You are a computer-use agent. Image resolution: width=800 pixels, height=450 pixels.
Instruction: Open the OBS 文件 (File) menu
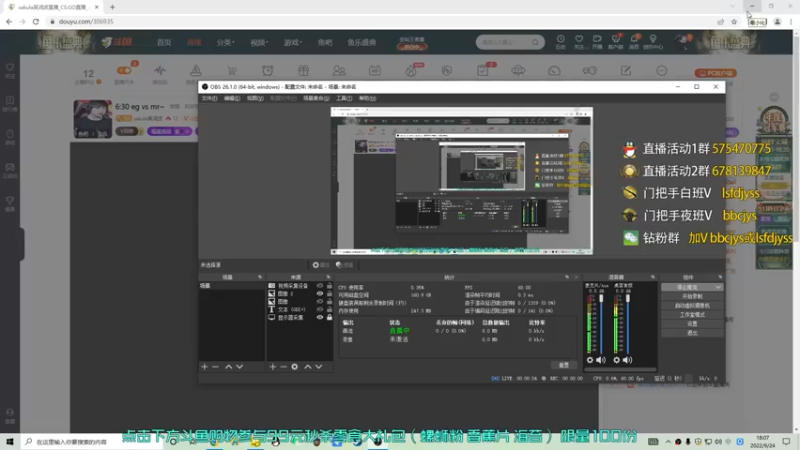coord(210,98)
